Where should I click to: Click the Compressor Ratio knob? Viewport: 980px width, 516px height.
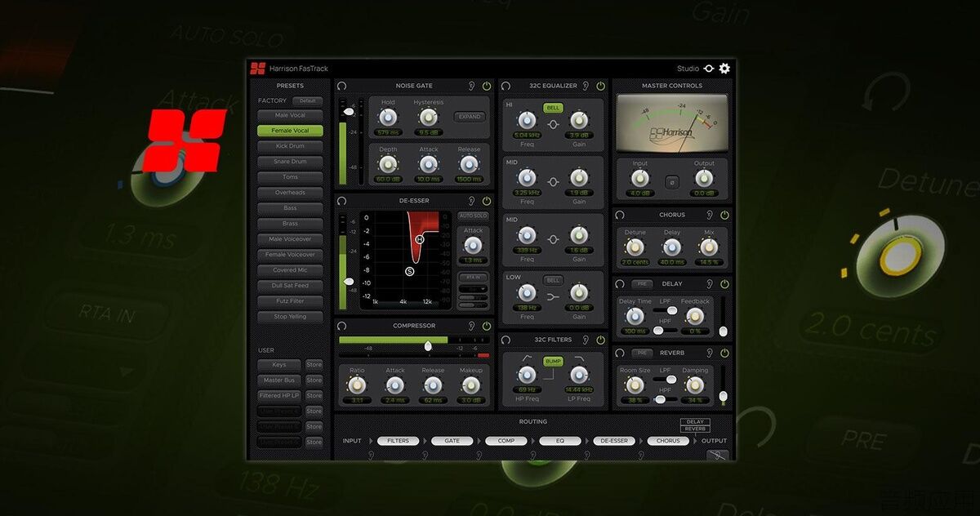click(x=357, y=386)
